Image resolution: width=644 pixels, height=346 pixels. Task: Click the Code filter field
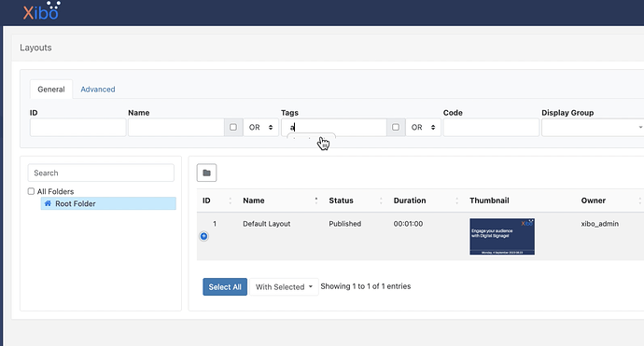[491, 127]
